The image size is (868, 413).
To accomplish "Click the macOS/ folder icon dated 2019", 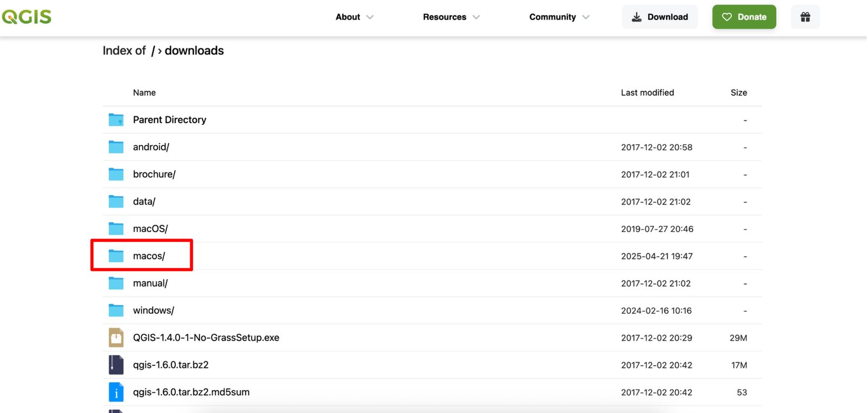I will [116, 229].
